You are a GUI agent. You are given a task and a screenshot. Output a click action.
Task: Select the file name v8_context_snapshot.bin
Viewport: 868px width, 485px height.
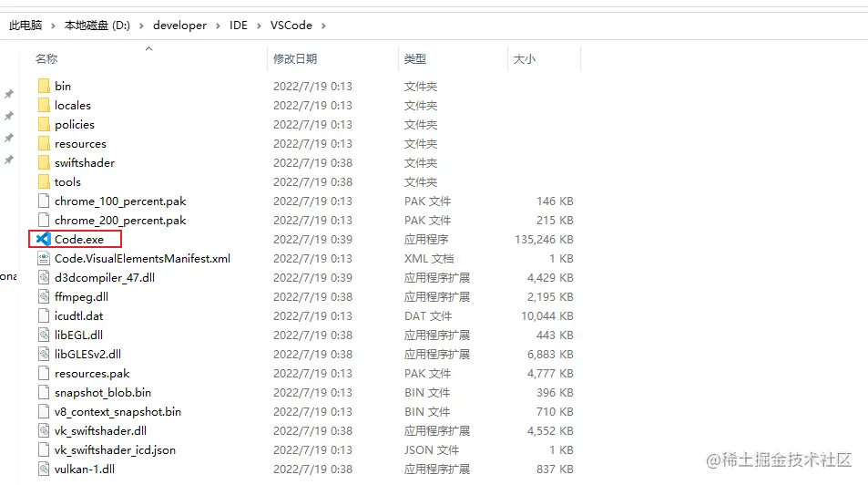coord(117,412)
